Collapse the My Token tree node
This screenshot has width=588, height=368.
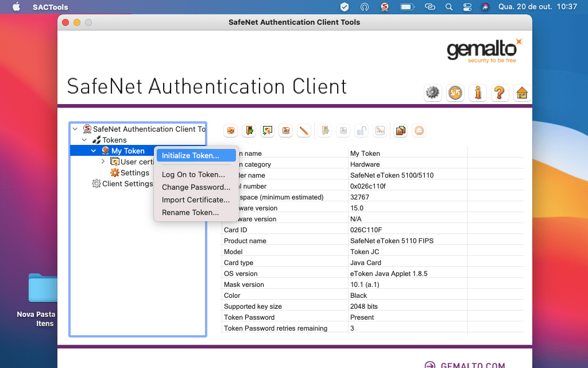(x=94, y=151)
